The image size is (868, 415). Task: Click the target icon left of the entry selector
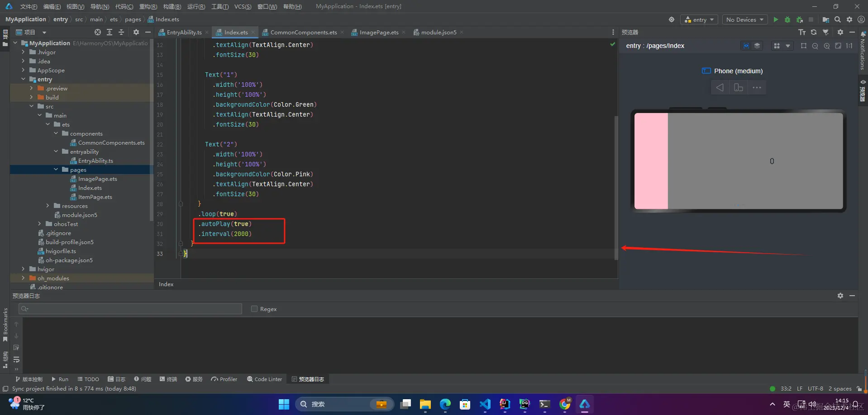coord(672,19)
